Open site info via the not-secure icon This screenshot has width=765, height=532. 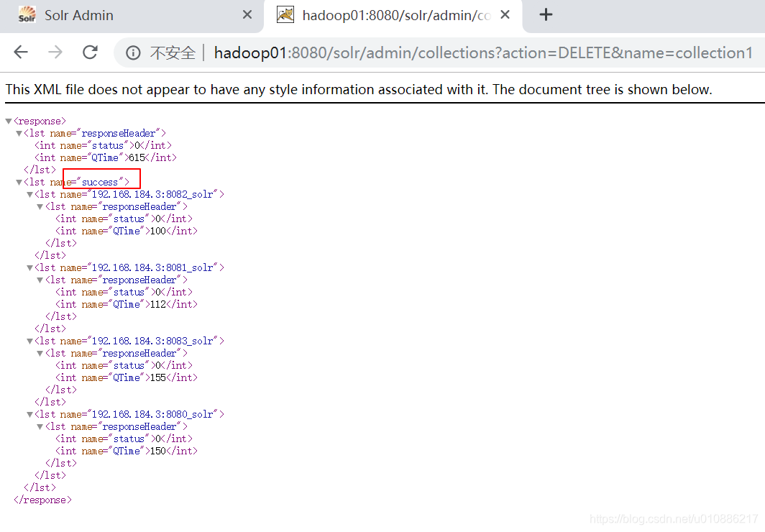pyautogui.click(x=133, y=52)
